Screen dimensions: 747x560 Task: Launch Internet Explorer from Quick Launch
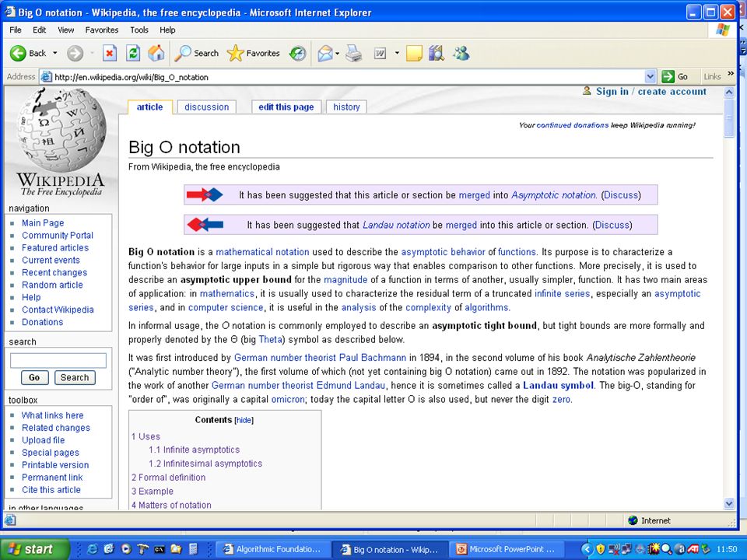(x=92, y=549)
